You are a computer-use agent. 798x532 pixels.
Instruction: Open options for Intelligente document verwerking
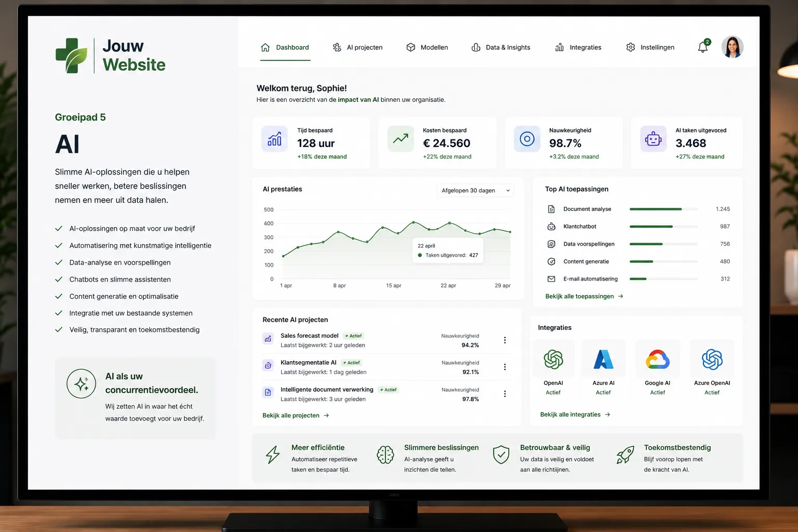point(504,394)
